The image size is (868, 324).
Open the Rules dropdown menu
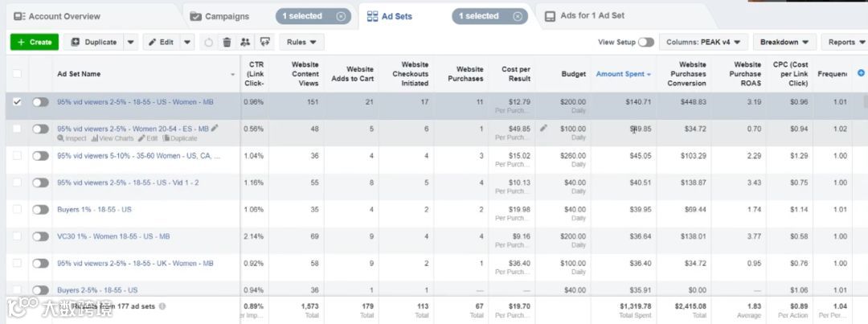(301, 42)
